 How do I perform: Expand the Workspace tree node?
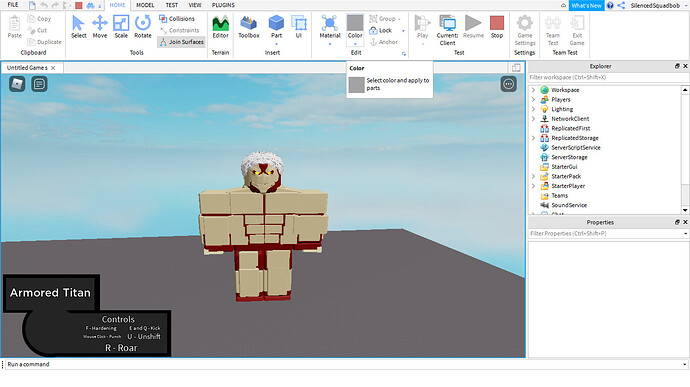(x=533, y=90)
